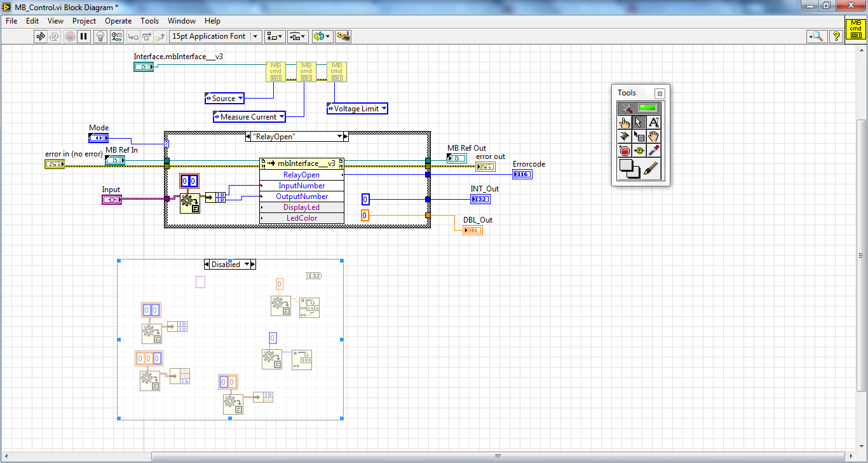Image resolution: width=868 pixels, height=463 pixels.
Task: Select the Wiring spool tool
Action: tap(625, 137)
